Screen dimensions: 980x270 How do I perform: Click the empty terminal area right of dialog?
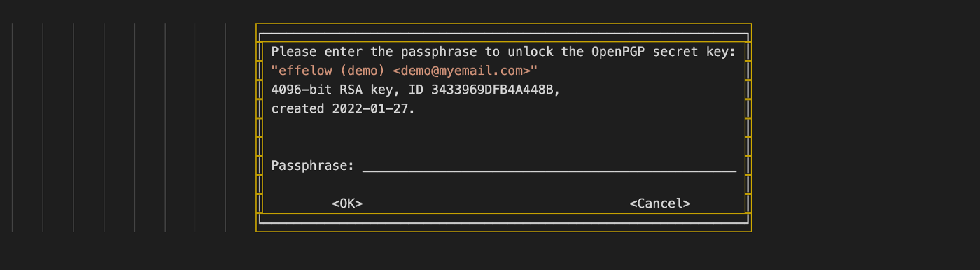(865, 127)
